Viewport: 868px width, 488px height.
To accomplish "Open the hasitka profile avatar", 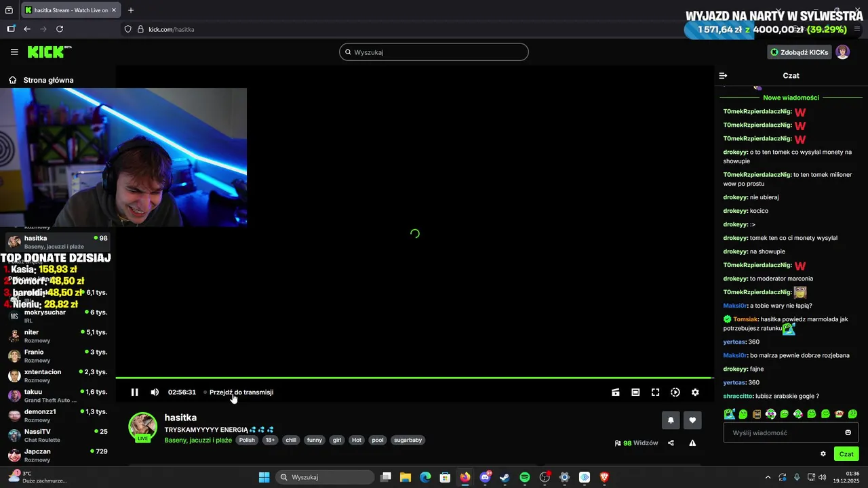I will pyautogui.click(x=143, y=427).
